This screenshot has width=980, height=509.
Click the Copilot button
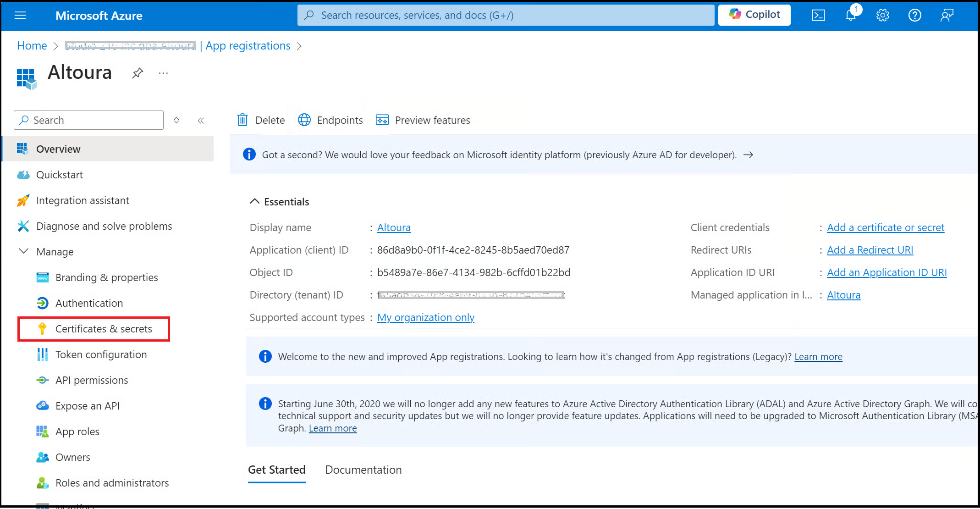[754, 15]
